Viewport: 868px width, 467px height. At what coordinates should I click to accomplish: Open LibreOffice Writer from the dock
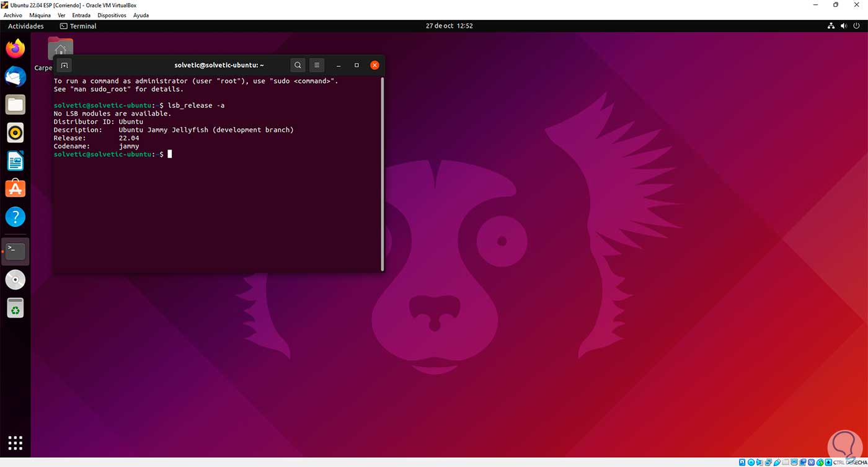pyautogui.click(x=15, y=161)
